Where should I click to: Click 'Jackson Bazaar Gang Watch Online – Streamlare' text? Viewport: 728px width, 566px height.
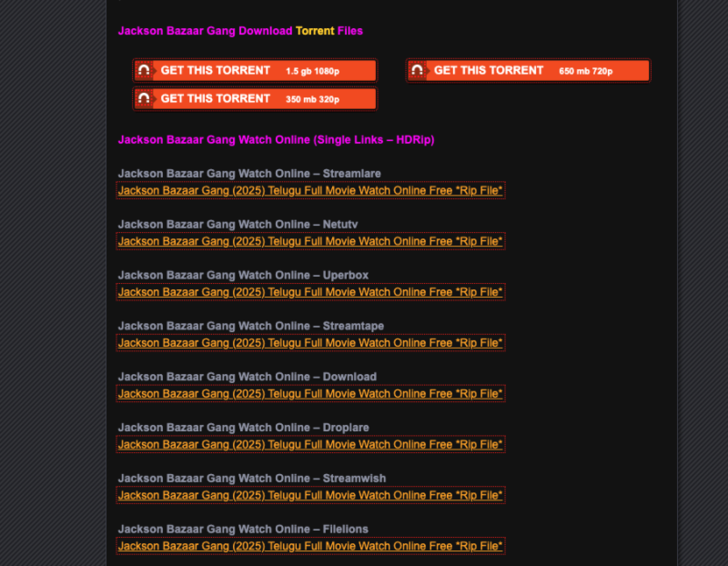click(x=249, y=174)
